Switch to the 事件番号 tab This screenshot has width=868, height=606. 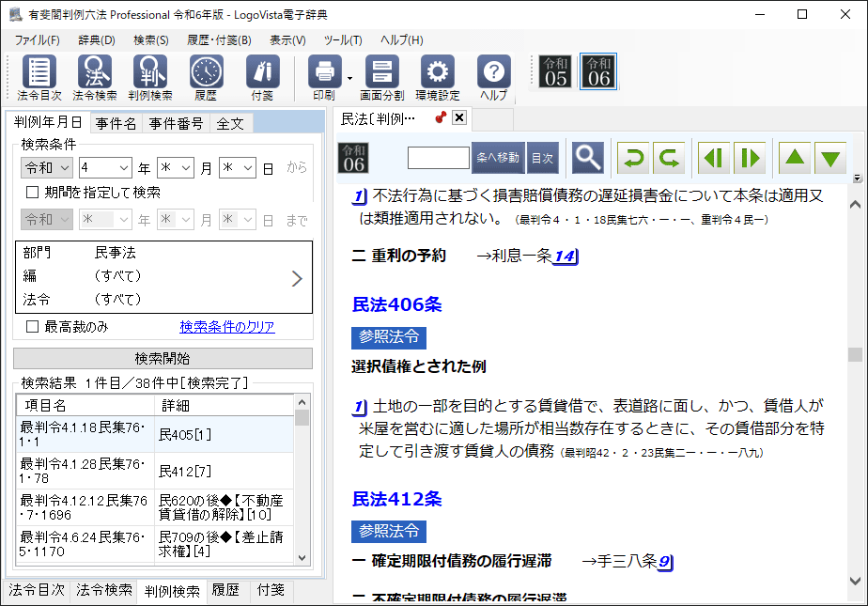point(175,123)
